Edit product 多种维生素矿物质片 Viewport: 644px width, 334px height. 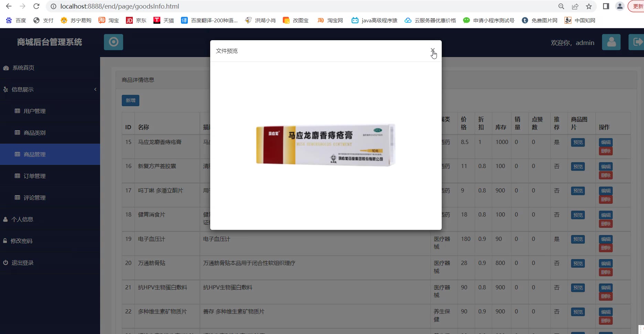(606, 312)
